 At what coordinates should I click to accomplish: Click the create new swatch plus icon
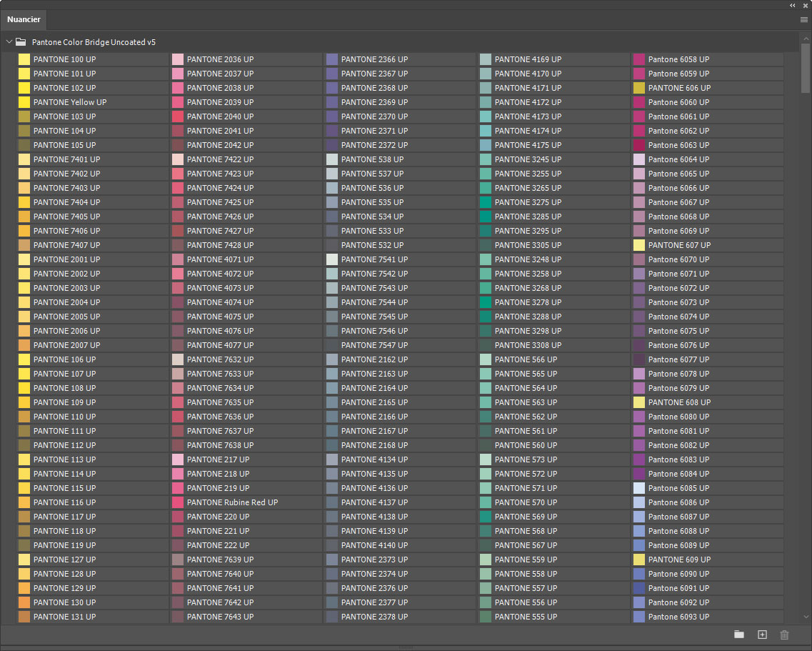pos(762,635)
